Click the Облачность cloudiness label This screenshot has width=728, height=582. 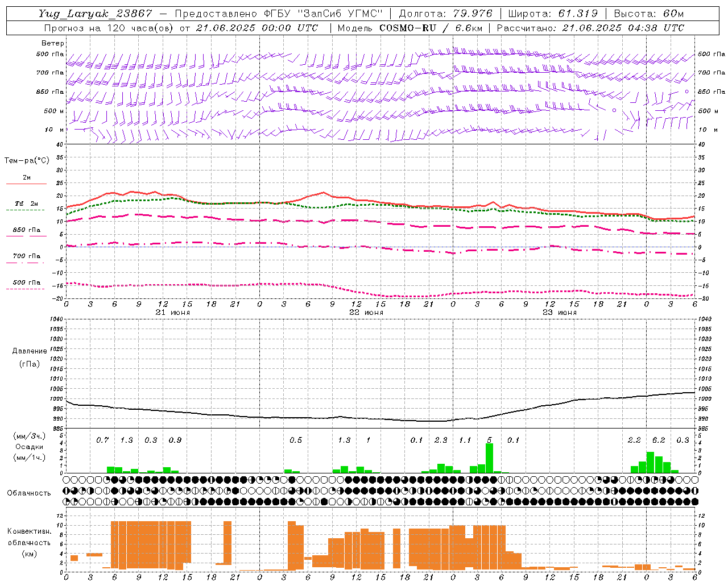point(29,493)
